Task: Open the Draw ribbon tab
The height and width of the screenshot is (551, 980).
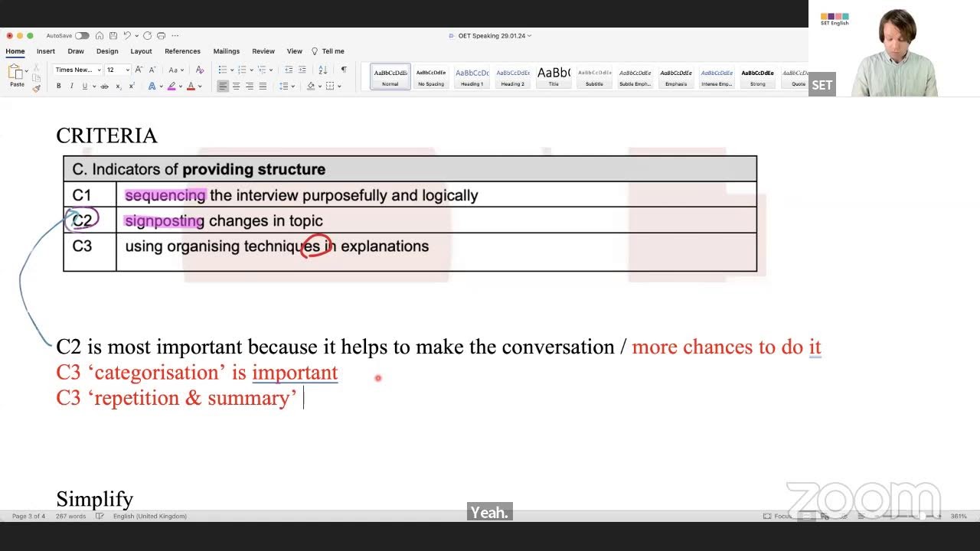Action: point(76,51)
